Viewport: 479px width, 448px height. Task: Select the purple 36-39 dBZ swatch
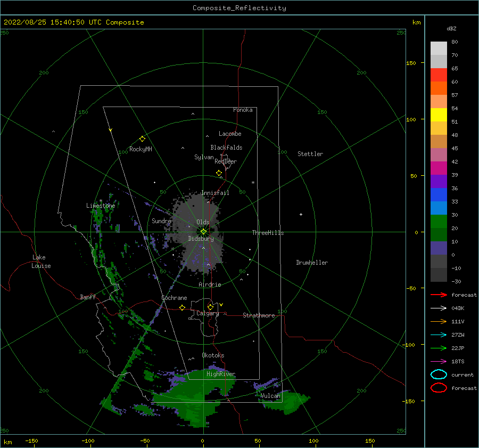439,181
